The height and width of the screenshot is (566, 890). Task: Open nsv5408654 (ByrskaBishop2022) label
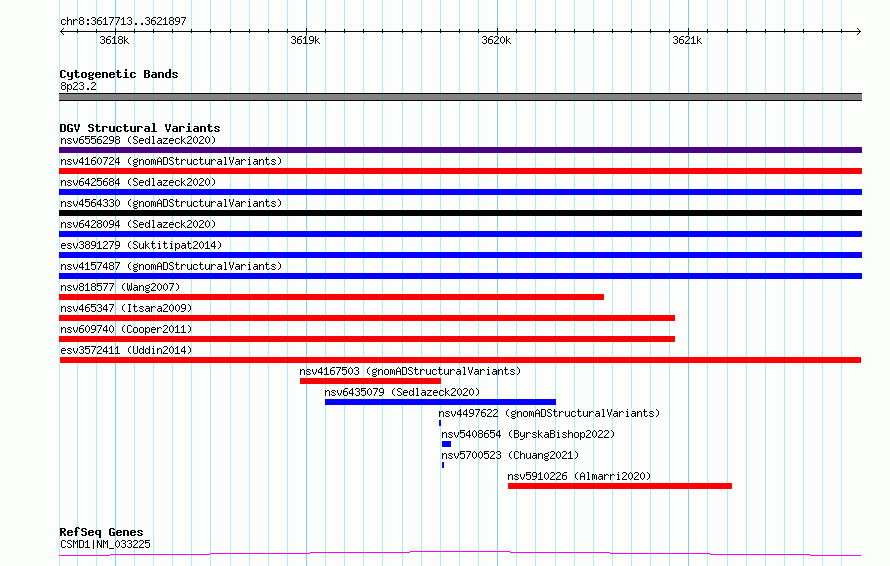(x=528, y=434)
